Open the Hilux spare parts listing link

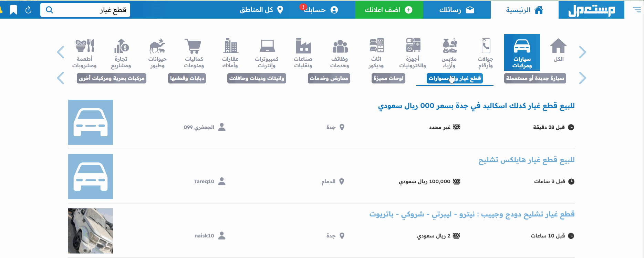(x=526, y=160)
